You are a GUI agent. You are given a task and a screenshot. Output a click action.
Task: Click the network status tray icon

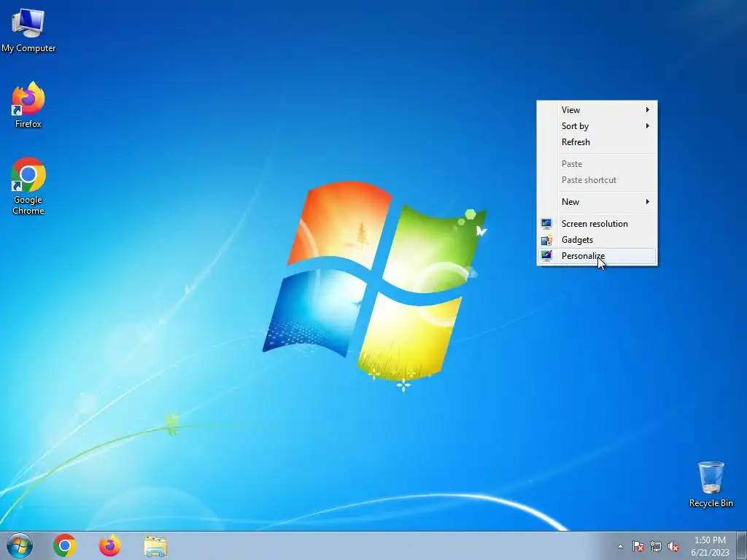coord(656,546)
